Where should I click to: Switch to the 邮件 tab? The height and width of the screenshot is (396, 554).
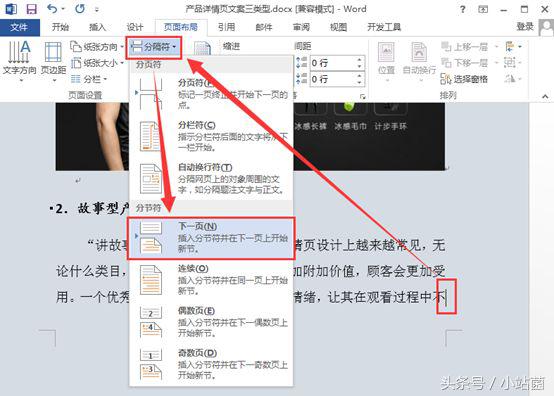coord(264,27)
